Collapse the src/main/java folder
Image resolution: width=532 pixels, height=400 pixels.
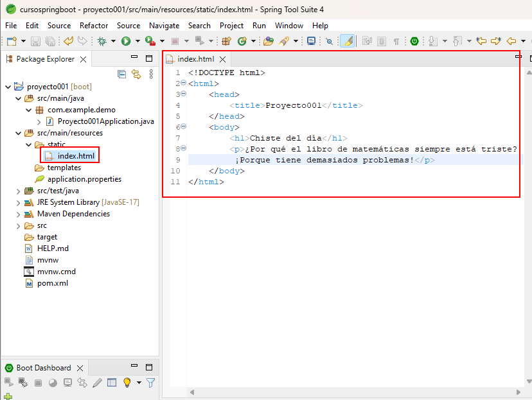pyautogui.click(x=19, y=99)
